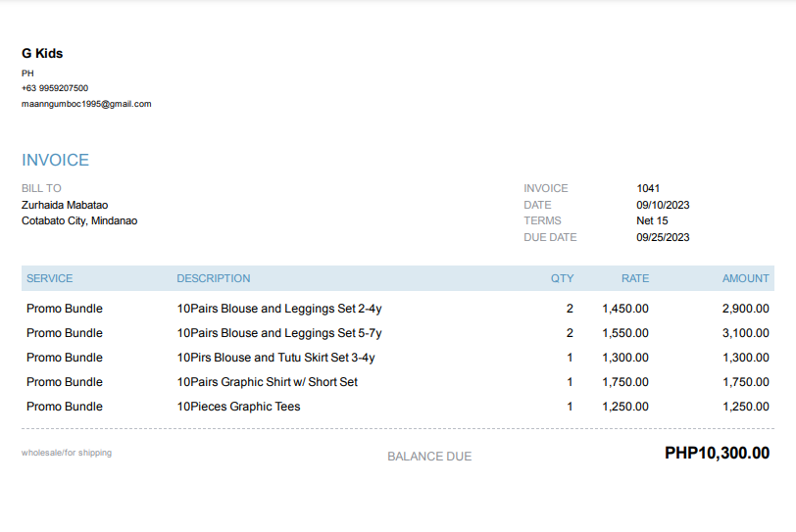Select the Zurhaida Mabatao customer name
This screenshot has width=796, height=532.
coord(65,205)
